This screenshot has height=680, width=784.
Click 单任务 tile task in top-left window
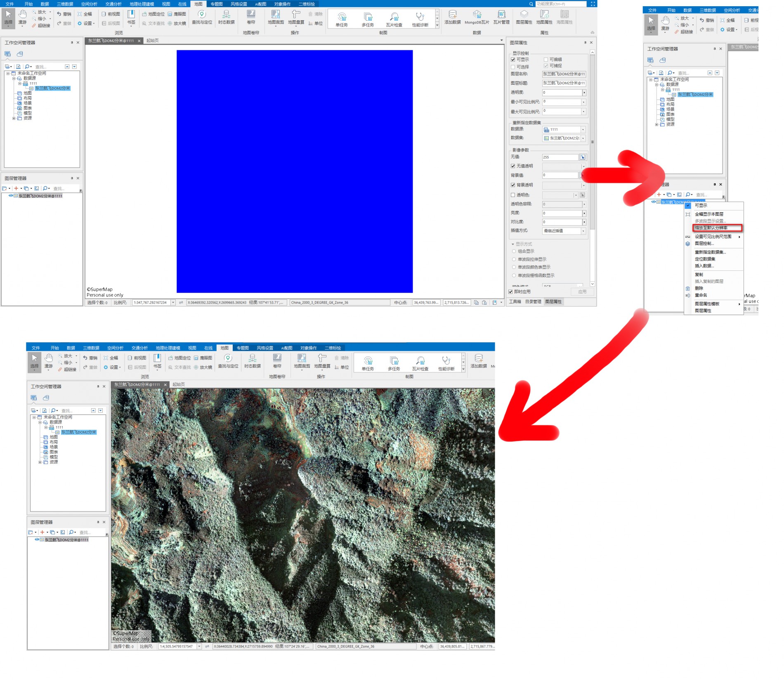[342, 19]
